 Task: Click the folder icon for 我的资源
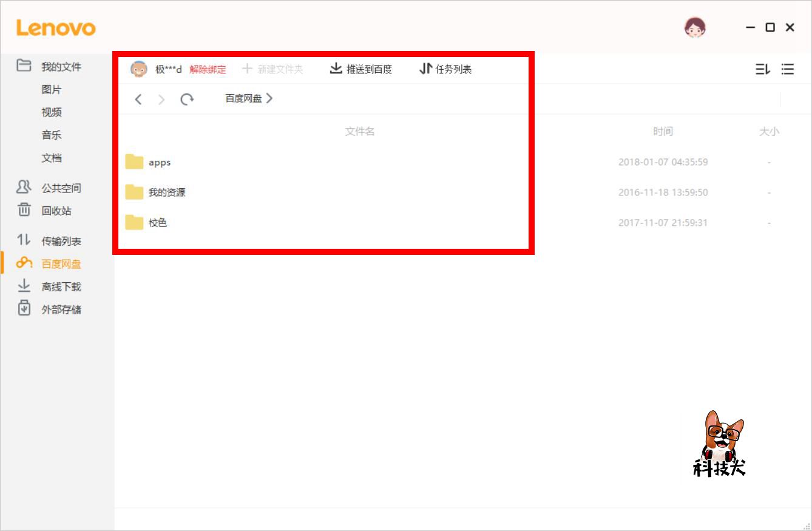(x=134, y=192)
